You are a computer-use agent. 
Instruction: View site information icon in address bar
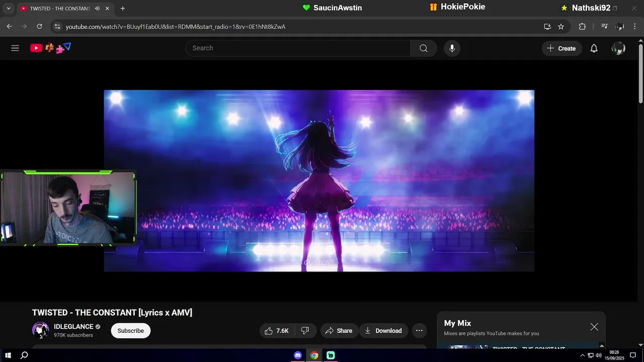pos(57,27)
